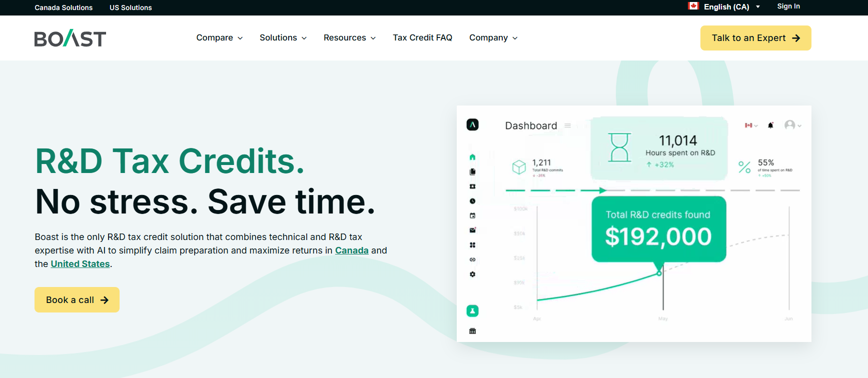
Task: Click the cube icon beside 1,211 commits
Action: pyautogui.click(x=519, y=167)
